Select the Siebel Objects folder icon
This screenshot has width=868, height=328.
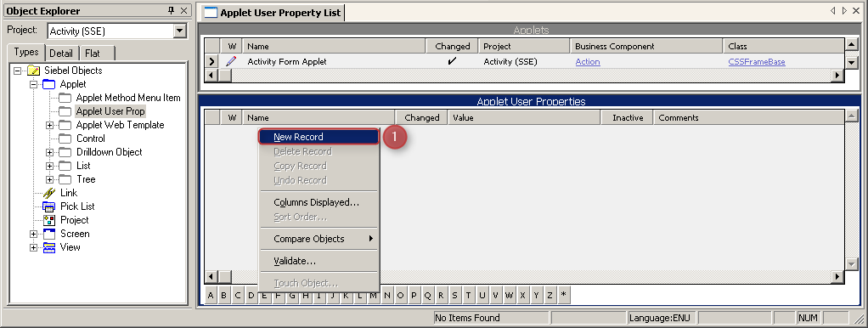(33, 71)
